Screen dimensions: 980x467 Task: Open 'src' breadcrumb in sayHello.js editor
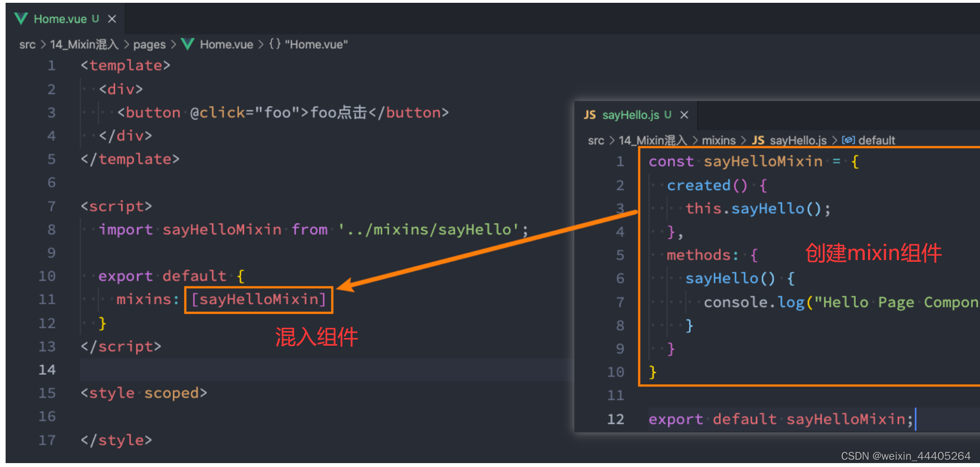click(x=596, y=140)
